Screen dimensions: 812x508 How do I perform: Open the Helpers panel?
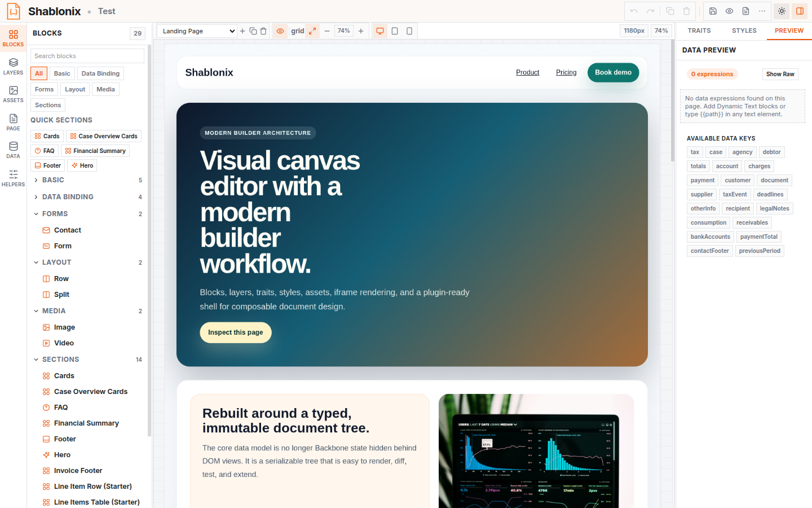(13, 177)
